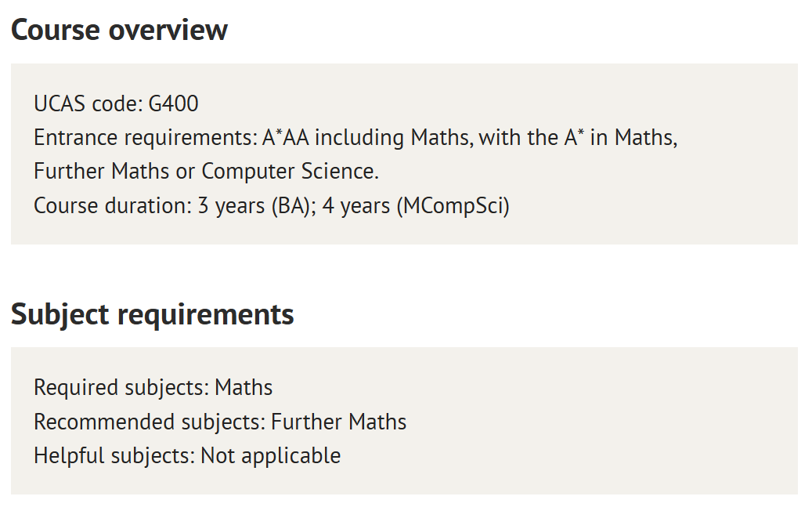Select the UCAS code G400 text
The width and height of the screenshot is (812, 518).
[116, 103]
